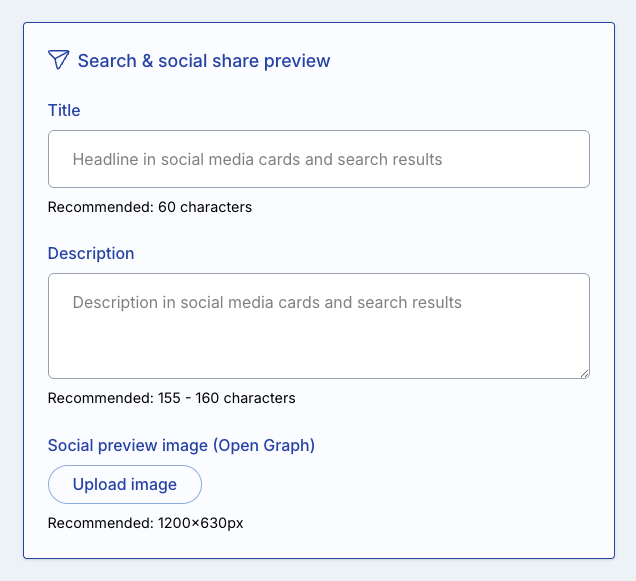Image resolution: width=636 pixels, height=581 pixels.
Task: Click empty space right of the panel heading
Action: [470, 61]
